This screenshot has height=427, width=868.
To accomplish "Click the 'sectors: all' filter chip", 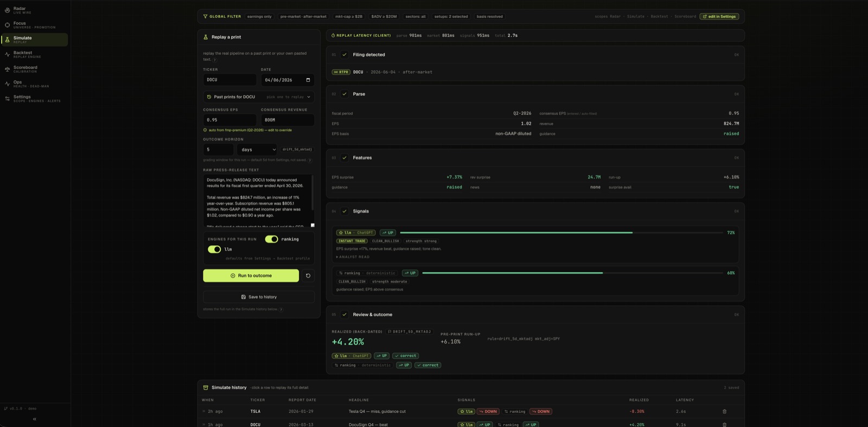I will tap(416, 16).
